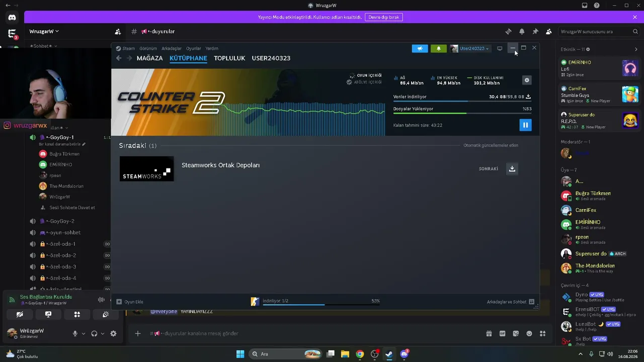
Task: Open the USER240323 profile tab
Action: click(x=271, y=58)
